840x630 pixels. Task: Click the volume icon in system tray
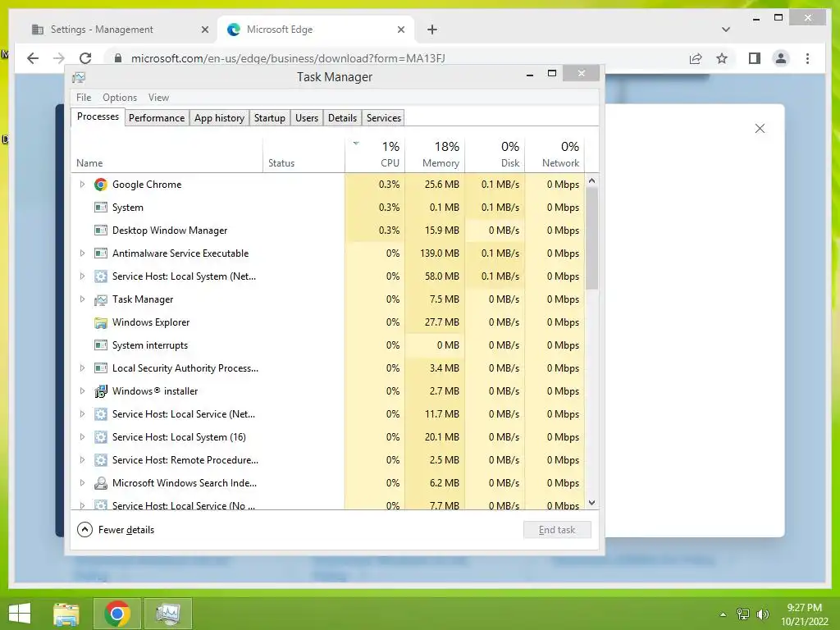pyautogui.click(x=762, y=614)
